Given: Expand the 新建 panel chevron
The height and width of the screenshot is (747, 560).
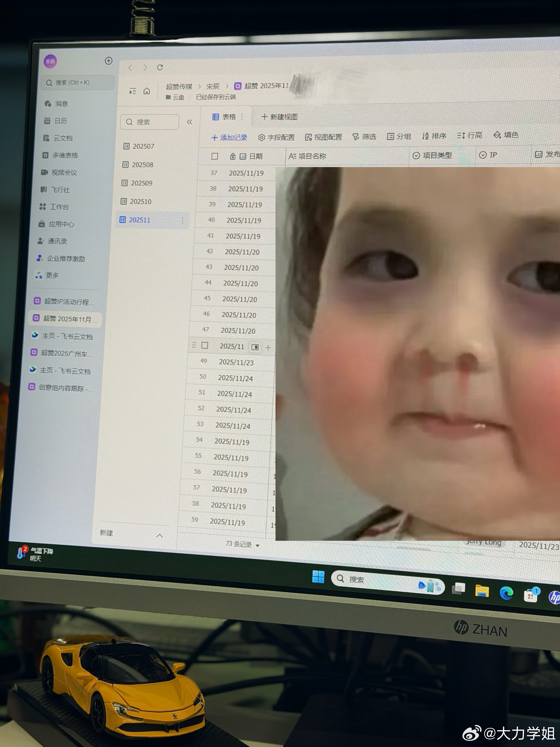Looking at the screenshot, I should tap(160, 536).
